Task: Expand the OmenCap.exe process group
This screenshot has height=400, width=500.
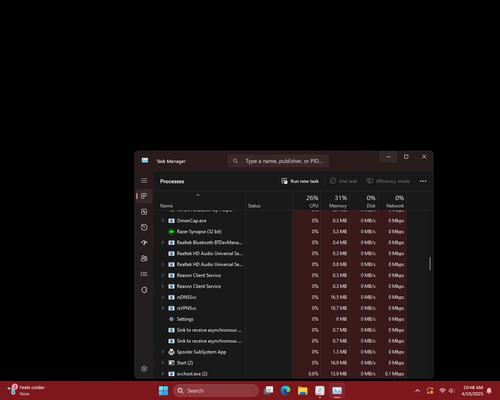Action: pyautogui.click(x=163, y=221)
